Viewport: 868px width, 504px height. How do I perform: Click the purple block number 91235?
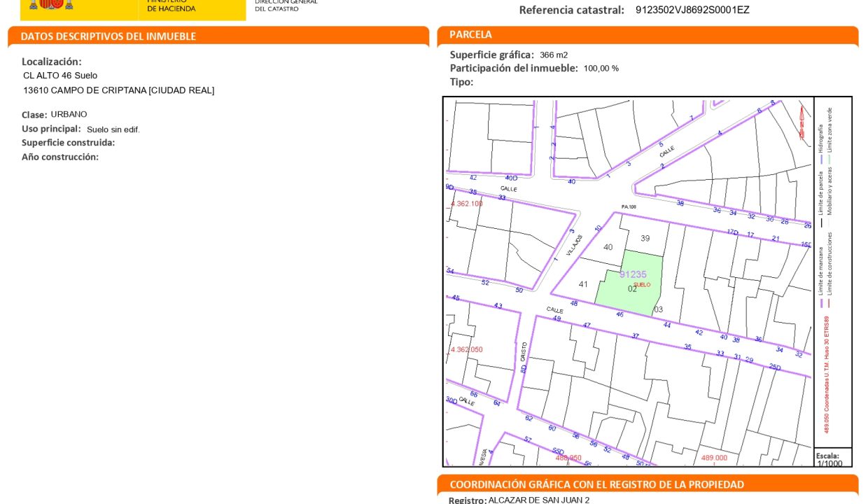(x=633, y=274)
